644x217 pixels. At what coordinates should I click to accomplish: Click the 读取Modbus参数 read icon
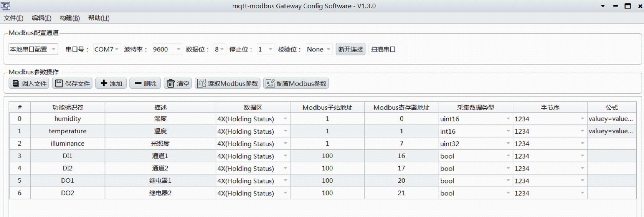point(201,84)
